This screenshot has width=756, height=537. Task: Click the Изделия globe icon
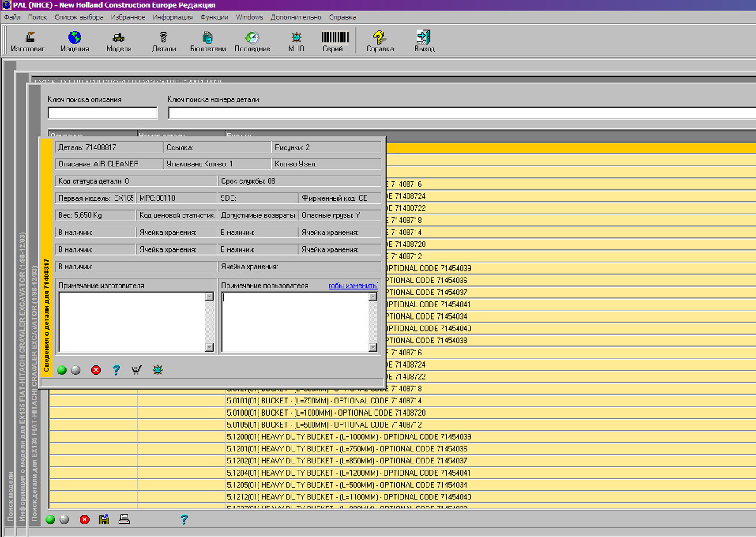[x=74, y=41]
